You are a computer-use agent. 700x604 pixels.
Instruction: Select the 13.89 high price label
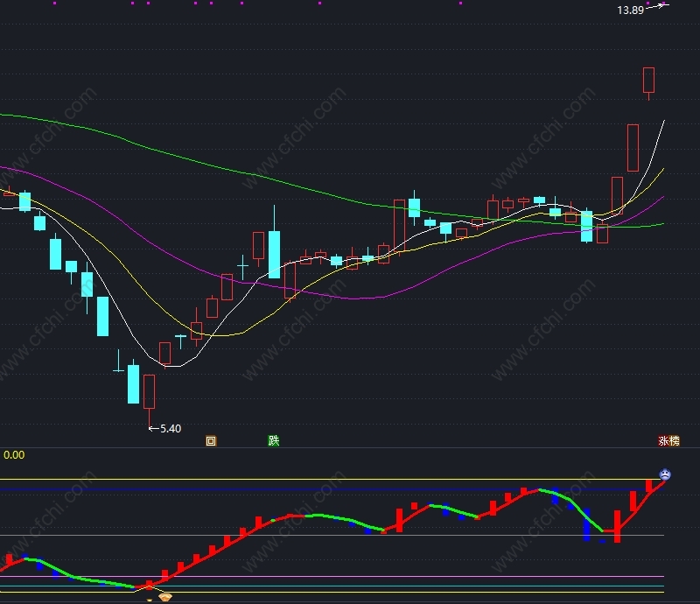(630, 10)
